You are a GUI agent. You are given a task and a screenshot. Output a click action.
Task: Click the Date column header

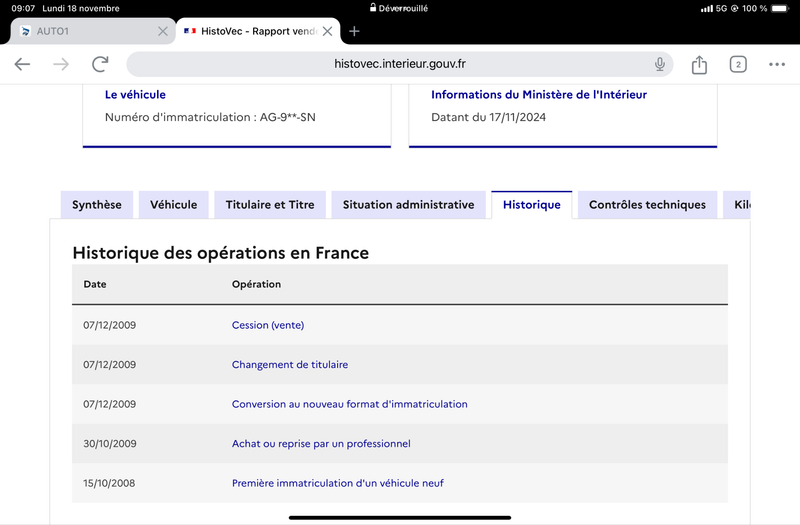click(x=95, y=284)
